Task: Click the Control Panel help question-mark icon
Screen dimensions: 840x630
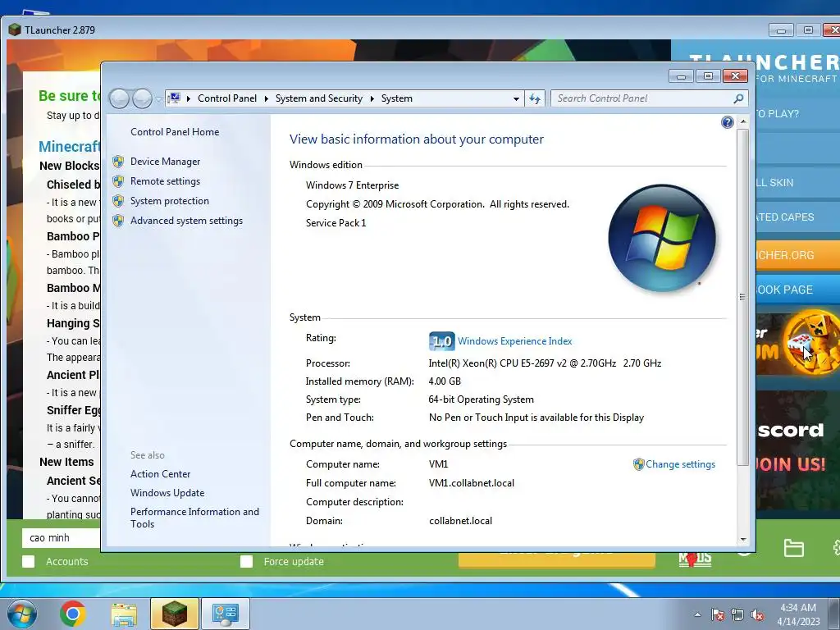Action: [727, 123]
